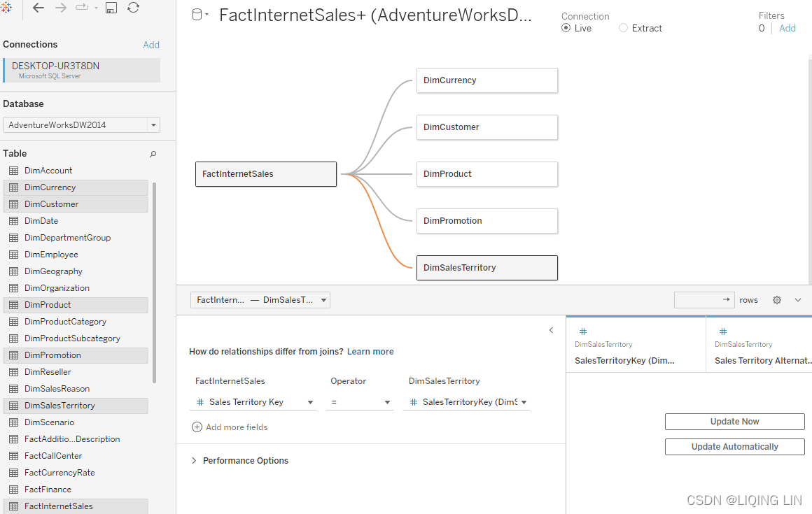812x514 pixels.
Task: Click the table search magnifier icon
Action: click(x=153, y=154)
